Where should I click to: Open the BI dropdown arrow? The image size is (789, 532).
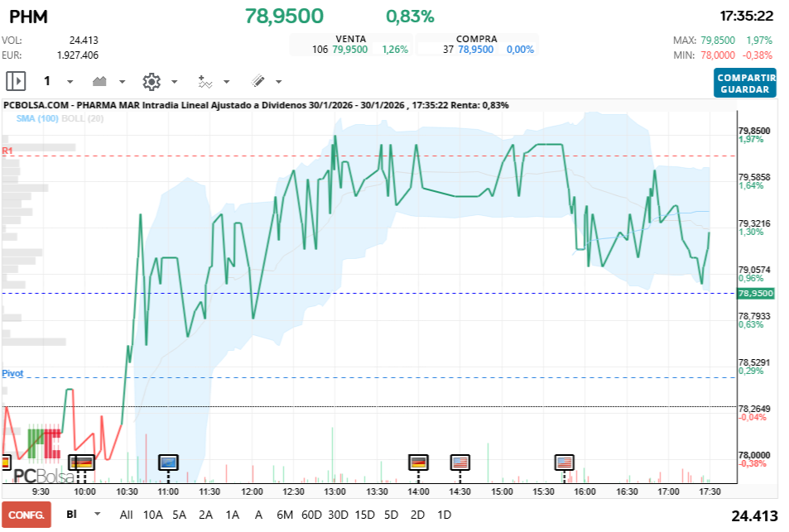98,514
